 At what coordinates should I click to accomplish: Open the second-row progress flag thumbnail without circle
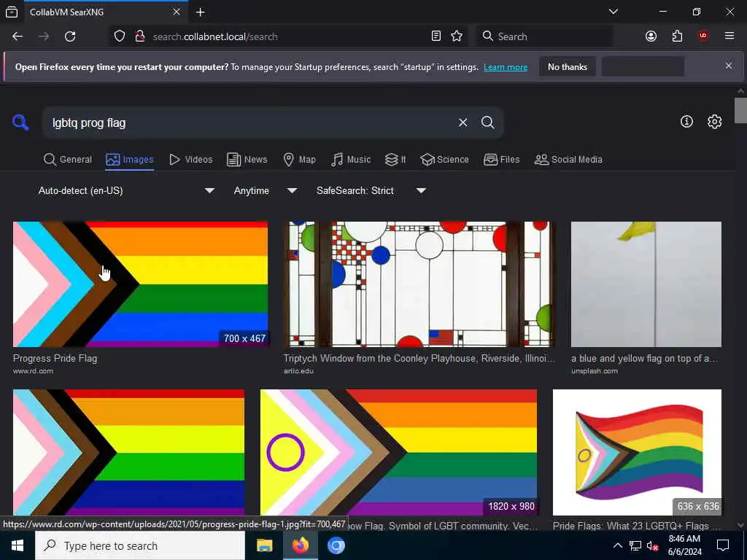(x=128, y=452)
